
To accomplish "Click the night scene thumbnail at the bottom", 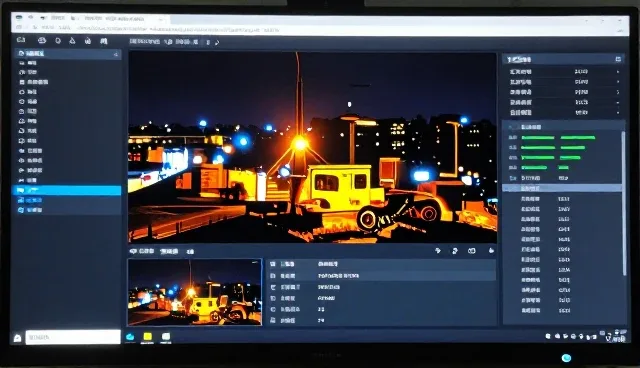I will (x=195, y=292).
